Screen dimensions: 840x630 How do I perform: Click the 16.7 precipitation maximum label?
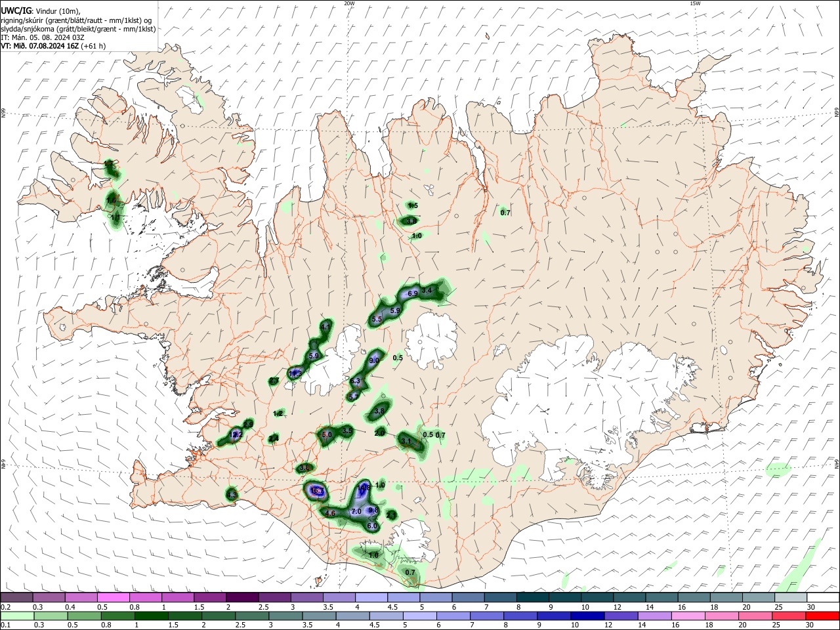(x=317, y=491)
